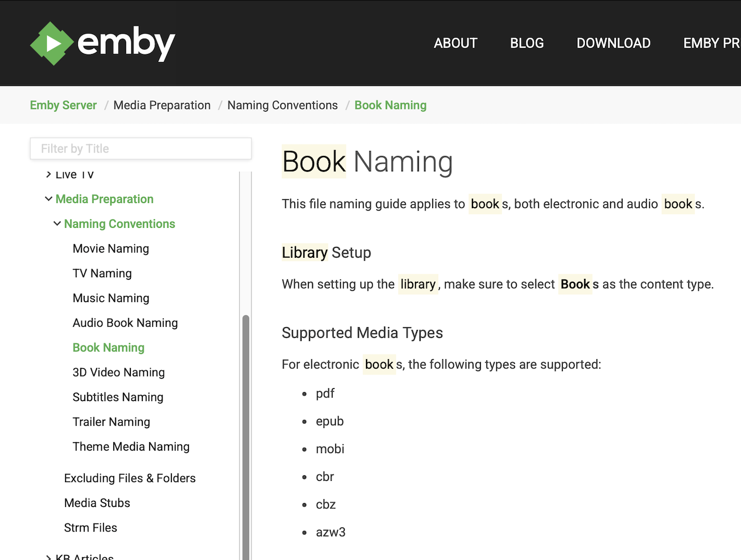The height and width of the screenshot is (560, 741).
Task: Collapse the Media Preparation chevron
Action: coord(48,199)
